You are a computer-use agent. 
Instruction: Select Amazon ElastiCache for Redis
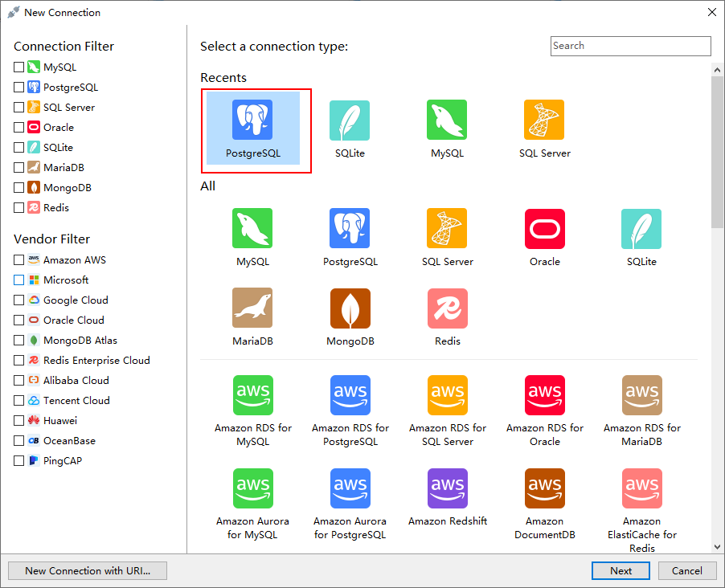pos(641,511)
